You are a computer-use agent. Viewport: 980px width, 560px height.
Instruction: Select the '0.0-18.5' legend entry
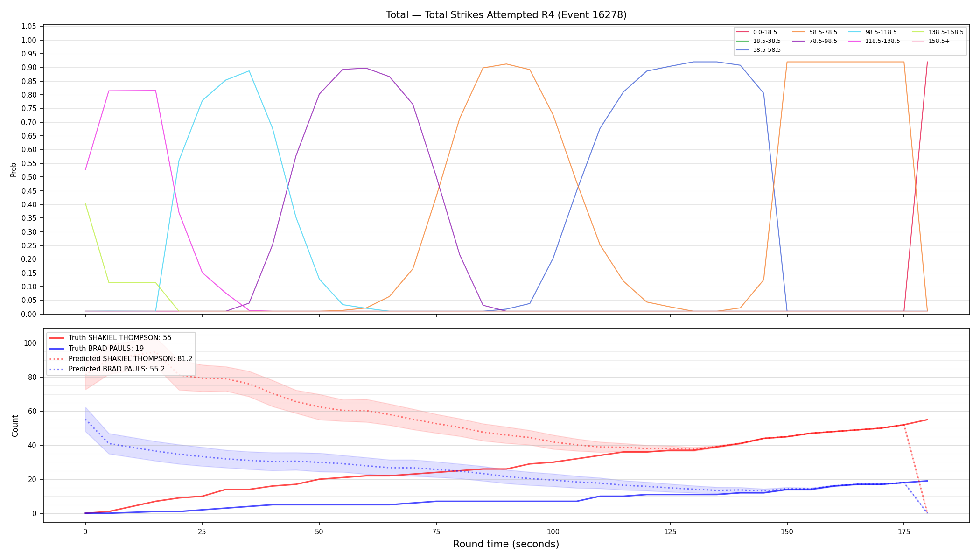756,32
